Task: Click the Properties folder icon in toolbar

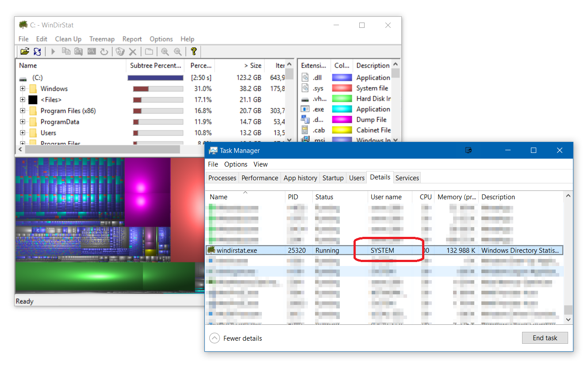Action: (x=149, y=52)
